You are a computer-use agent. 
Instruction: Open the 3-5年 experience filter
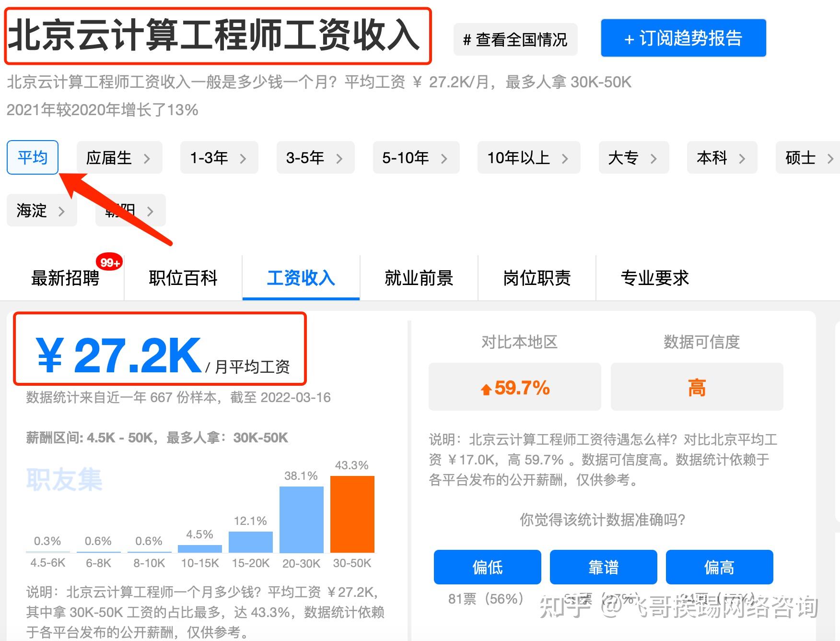[x=315, y=157]
